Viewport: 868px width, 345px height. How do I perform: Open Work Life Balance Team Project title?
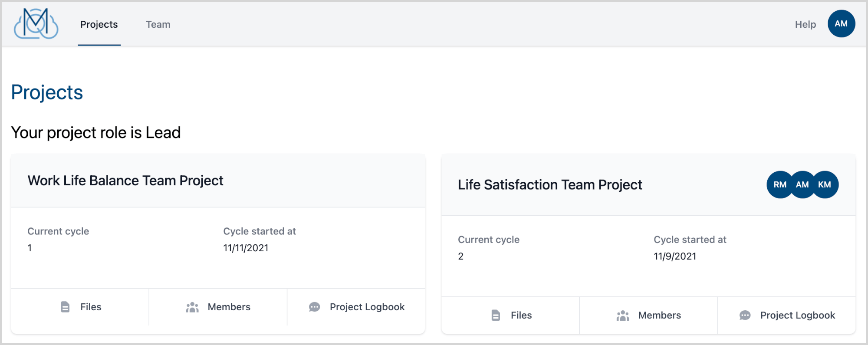tap(125, 181)
